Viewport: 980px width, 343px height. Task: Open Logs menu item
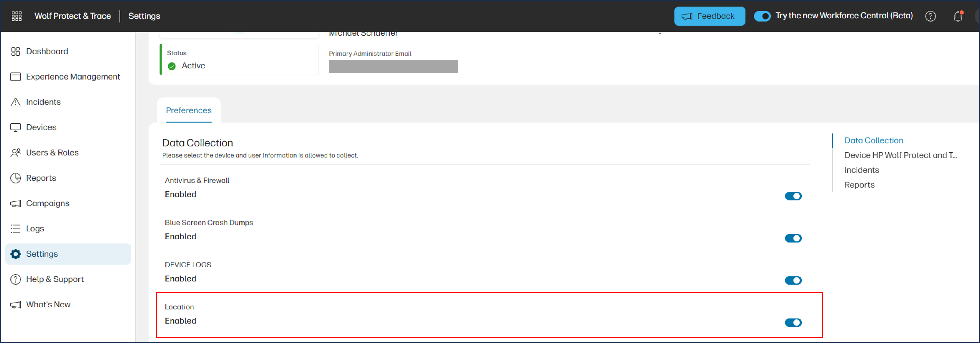pos(35,229)
